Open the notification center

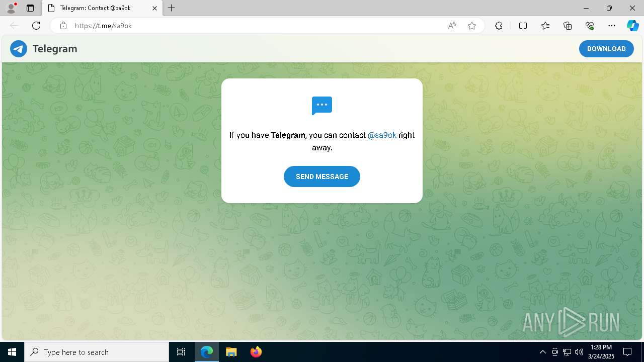pos(627,352)
